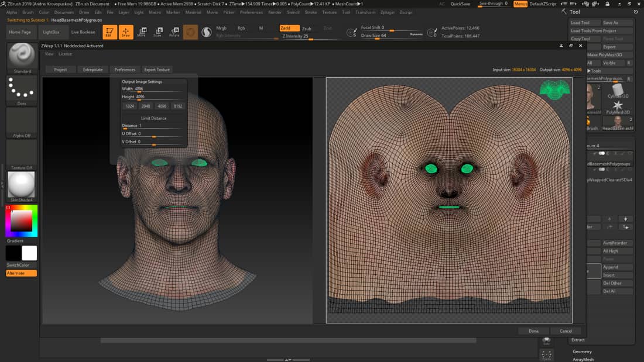Screen dimensions: 644x362
Task: Click the Z Intensity slider
Action: click(x=311, y=36)
